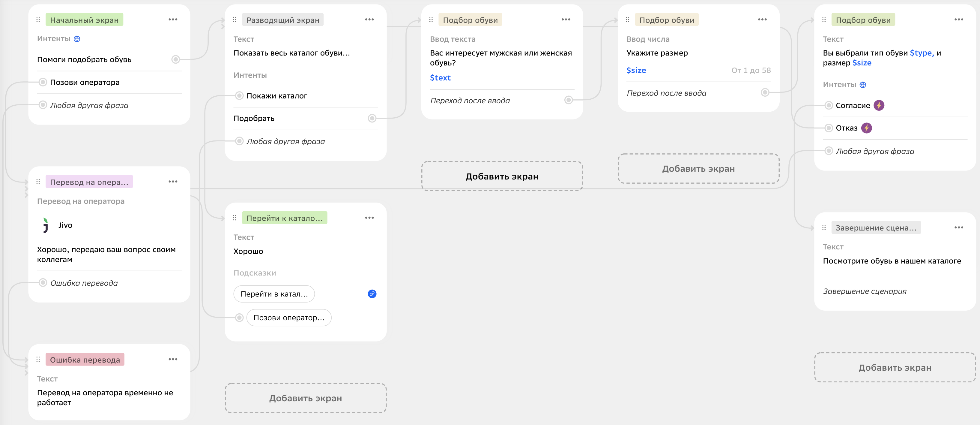Click Любая другая фраза in the rightmost Подбор обуви card
The width and height of the screenshot is (980, 425).
[875, 152]
